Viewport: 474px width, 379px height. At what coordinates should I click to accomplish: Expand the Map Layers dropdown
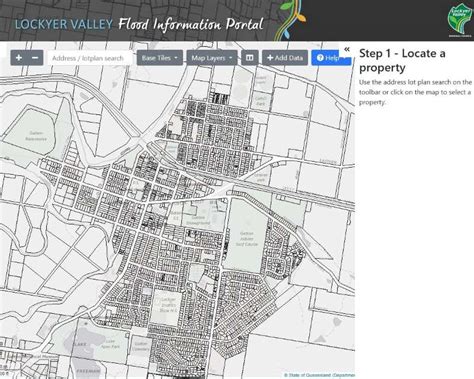[x=212, y=58]
